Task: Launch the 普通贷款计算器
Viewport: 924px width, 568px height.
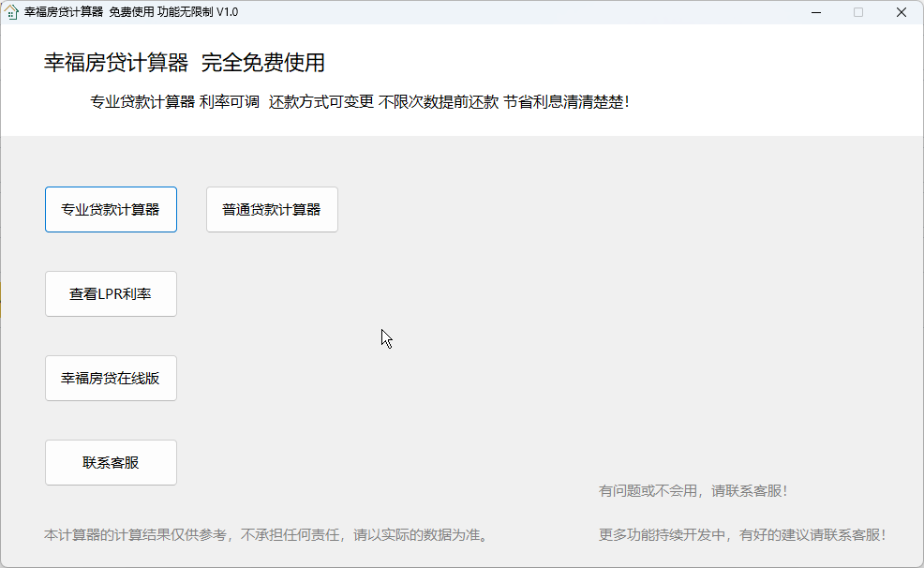Action: point(272,210)
